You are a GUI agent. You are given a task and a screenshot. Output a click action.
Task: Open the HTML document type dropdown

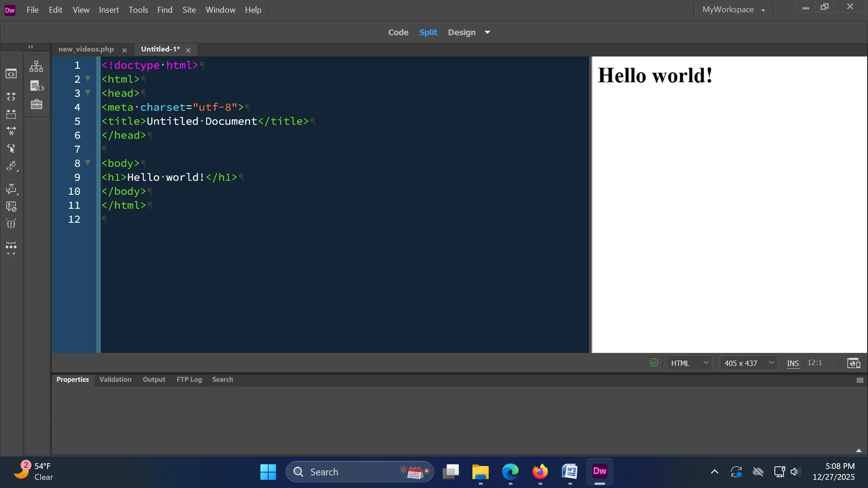coord(689,363)
